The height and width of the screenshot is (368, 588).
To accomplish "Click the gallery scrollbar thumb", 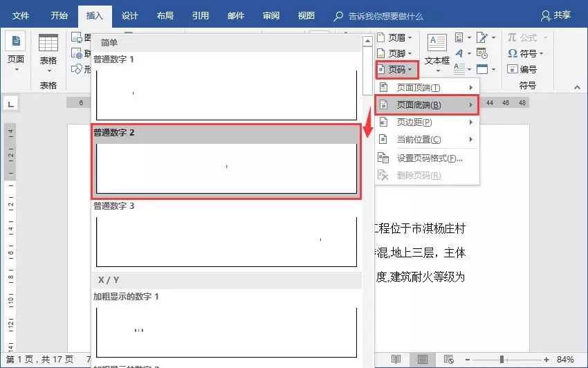I will coord(367,71).
